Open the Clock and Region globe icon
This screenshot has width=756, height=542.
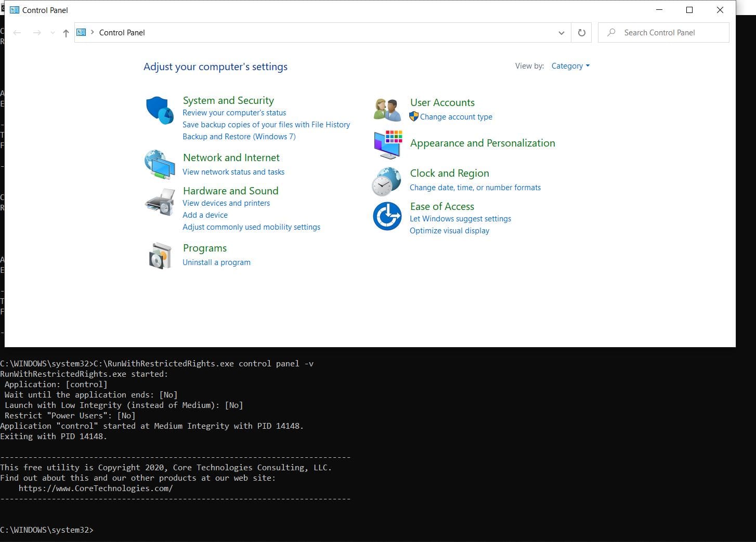(x=387, y=181)
